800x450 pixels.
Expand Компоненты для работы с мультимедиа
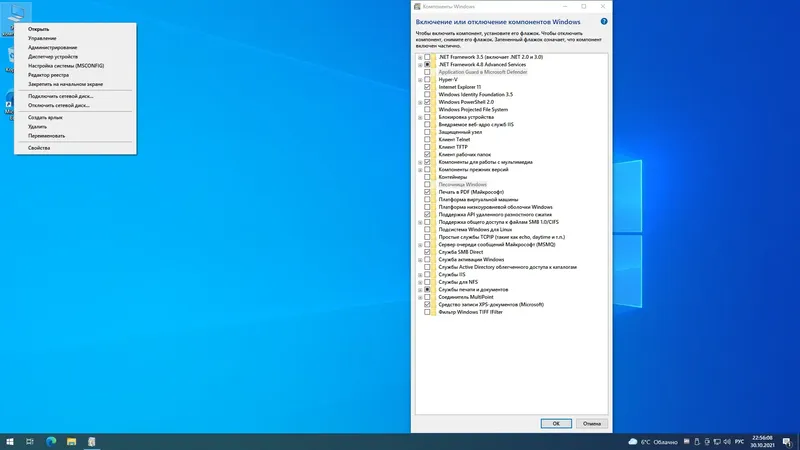pos(420,162)
